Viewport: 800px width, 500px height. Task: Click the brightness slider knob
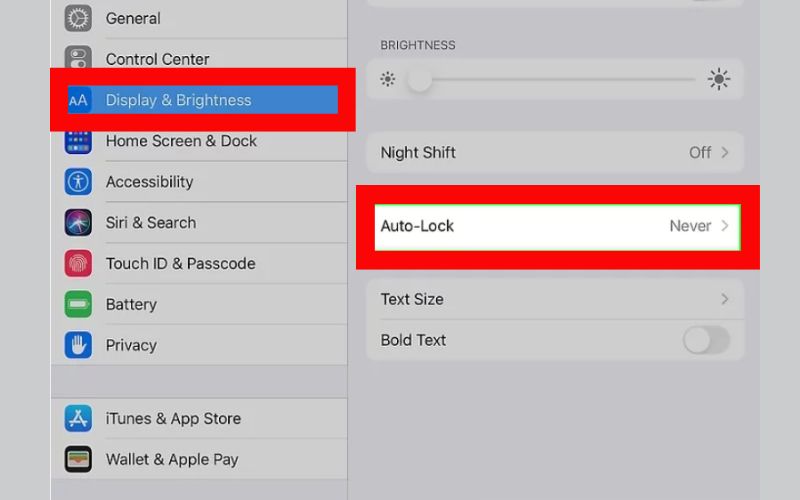pyautogui.click(x=419, y=80)
